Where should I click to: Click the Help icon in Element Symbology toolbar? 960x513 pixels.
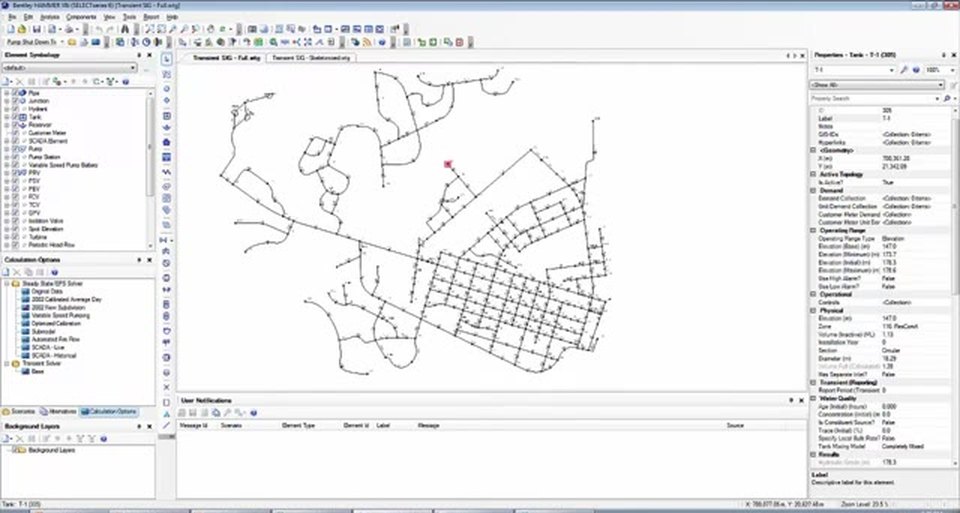126,81
